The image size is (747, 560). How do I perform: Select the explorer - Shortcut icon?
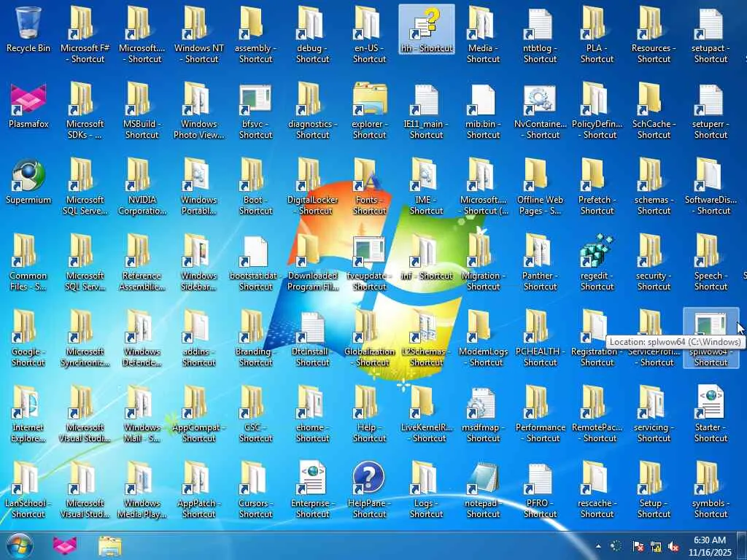click(x=369, y=111)
